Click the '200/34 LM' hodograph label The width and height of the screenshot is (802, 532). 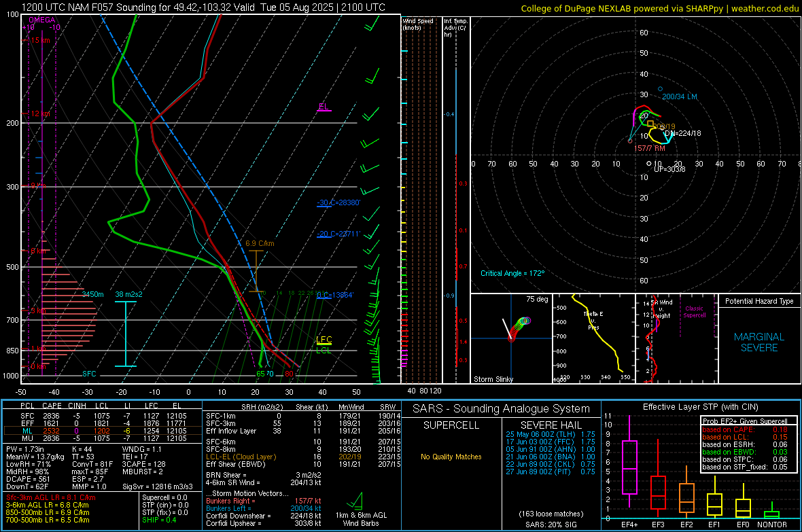coord(679,96)
